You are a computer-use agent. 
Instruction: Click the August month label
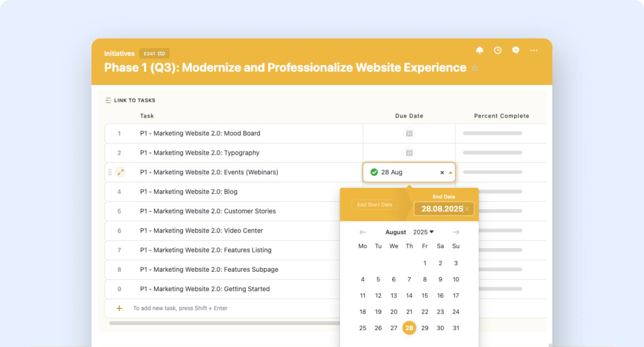(396, 232)
